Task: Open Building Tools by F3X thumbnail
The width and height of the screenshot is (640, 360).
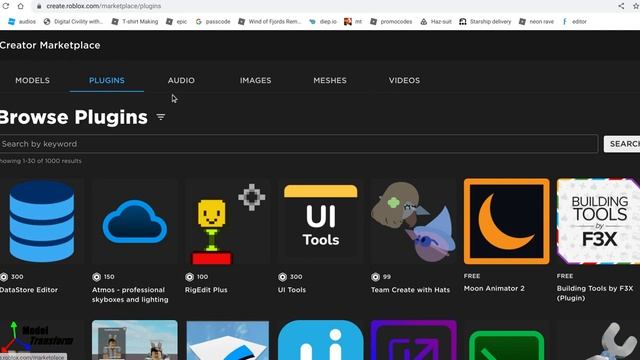Action: coord(598,221)
